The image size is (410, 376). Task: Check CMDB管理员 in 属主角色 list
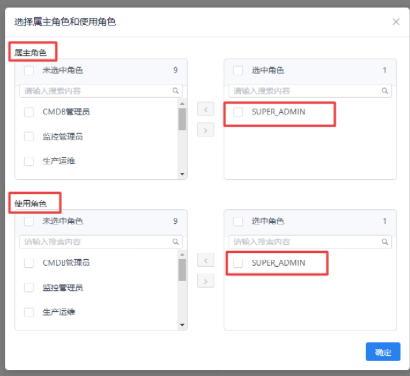click(x=29, y=112)
